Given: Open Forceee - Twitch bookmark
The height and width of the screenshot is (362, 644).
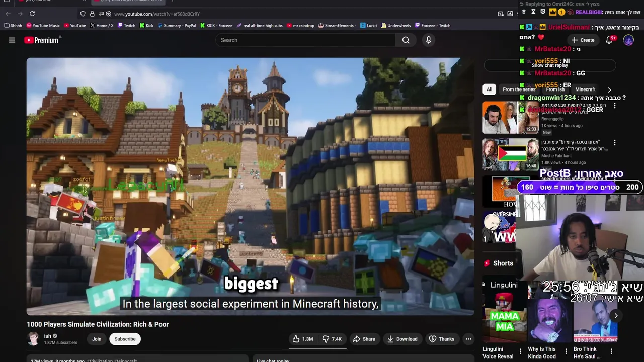Looking at the screenshot, I should [433, 26].
